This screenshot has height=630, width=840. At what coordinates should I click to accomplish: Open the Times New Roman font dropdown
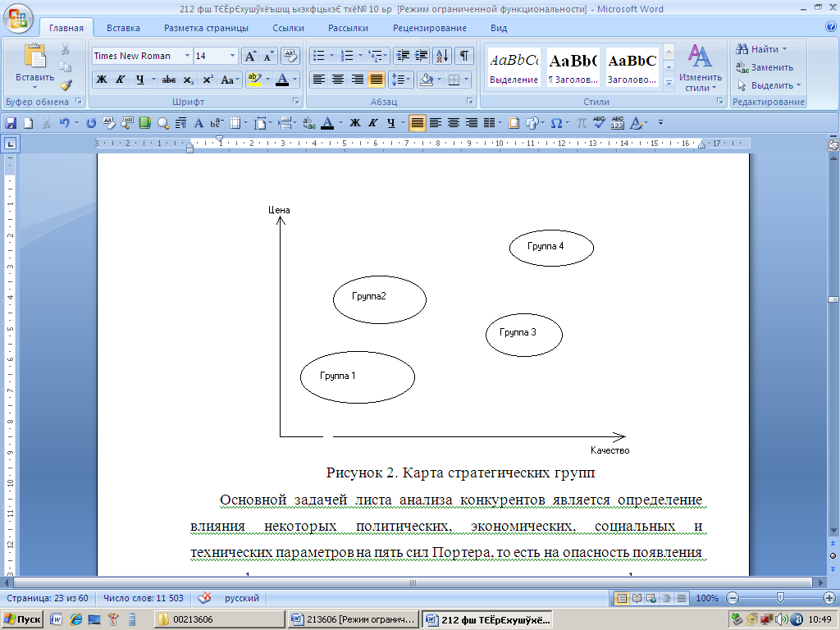187,56
